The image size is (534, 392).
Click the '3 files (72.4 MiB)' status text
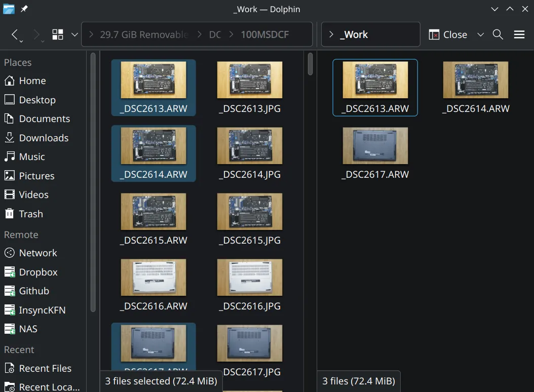pyautogui.click(x=359, y=381)
